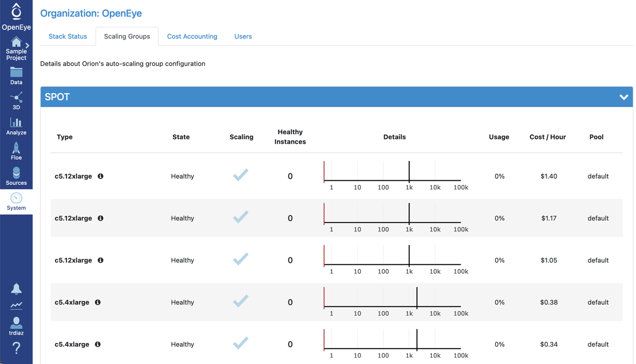Click the Type column header
The width and height of the screenshot is (636, 364).
65,137
